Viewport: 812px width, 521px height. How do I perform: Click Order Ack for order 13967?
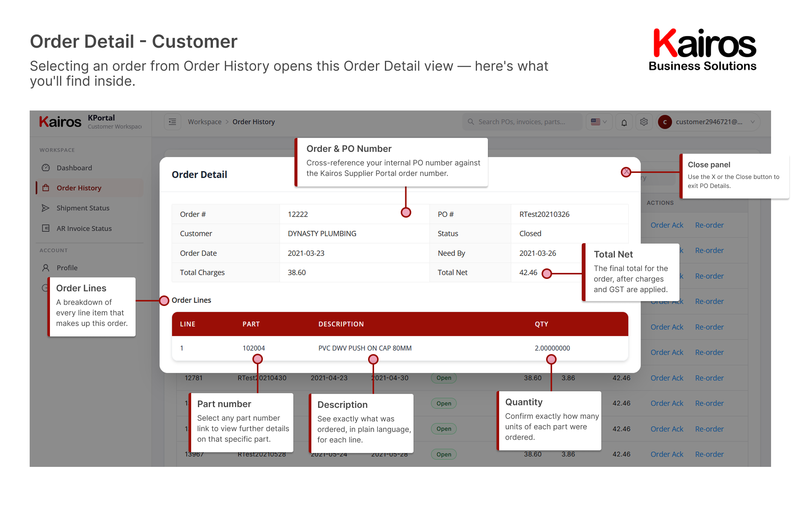[667, 454]
